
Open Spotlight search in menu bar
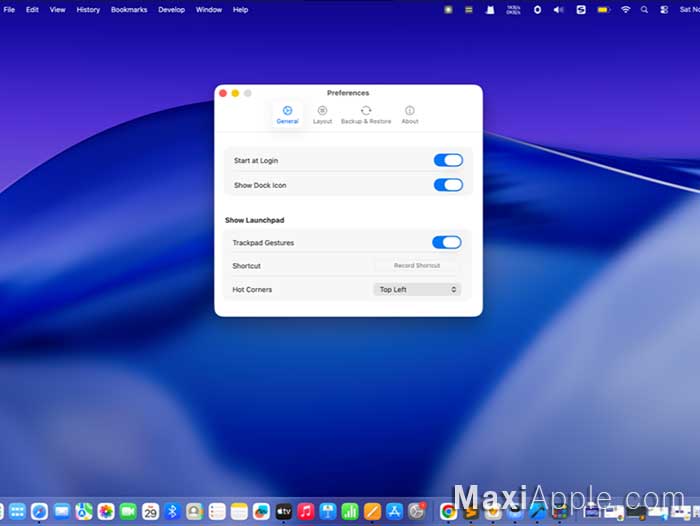644,9
